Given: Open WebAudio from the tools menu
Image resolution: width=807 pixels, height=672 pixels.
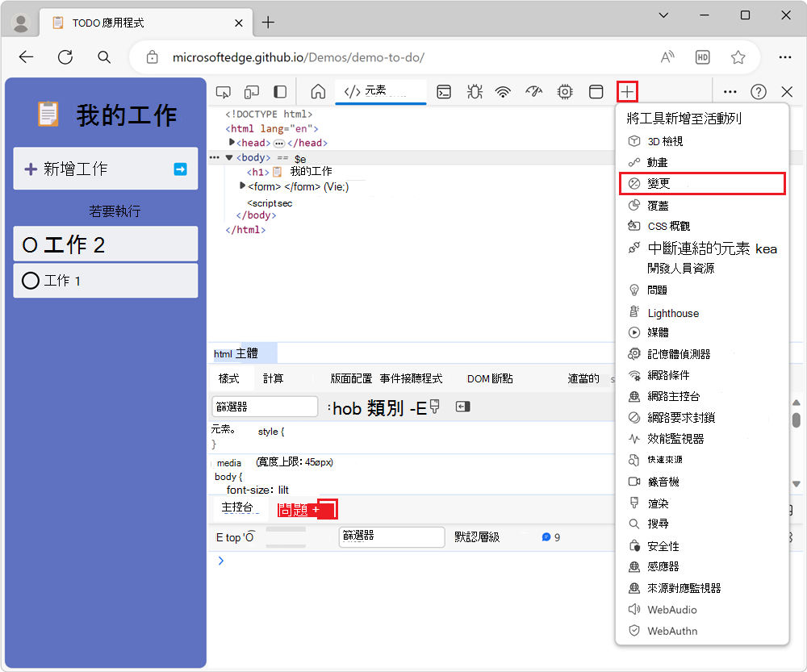Looking at the screenshot, I should click(702, 610).
